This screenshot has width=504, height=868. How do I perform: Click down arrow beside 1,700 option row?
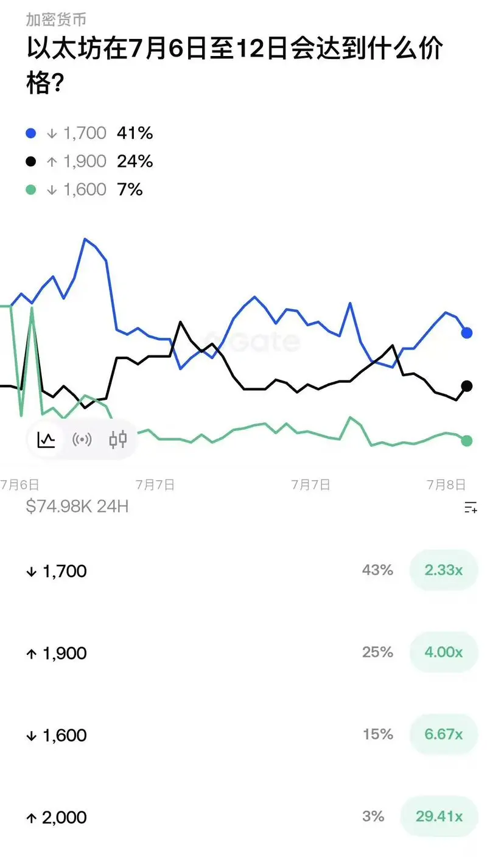(x=32, y=572)
